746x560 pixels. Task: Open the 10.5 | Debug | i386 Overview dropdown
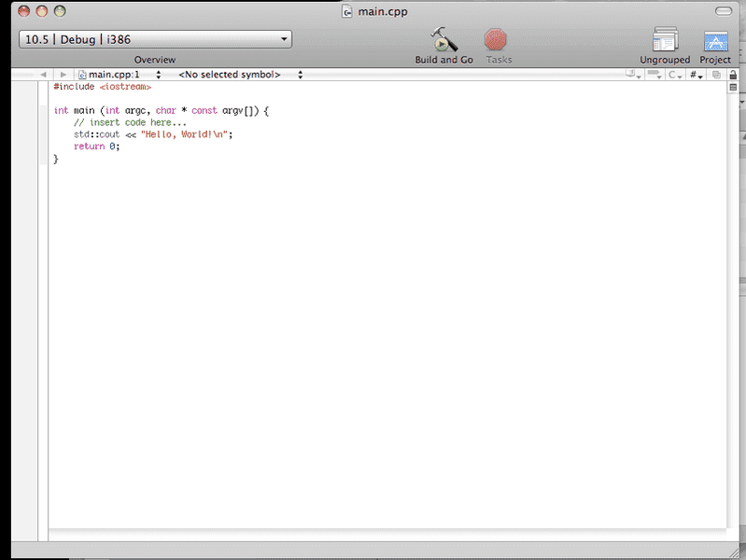(x=155, y=39)
